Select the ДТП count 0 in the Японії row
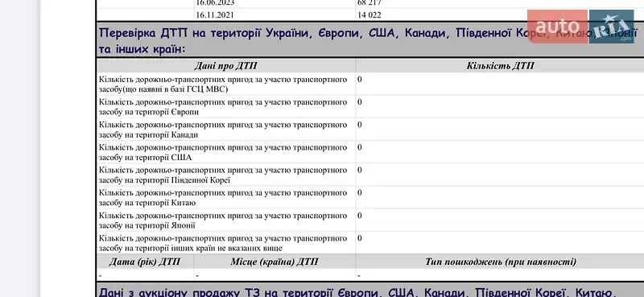 point(360,215)
